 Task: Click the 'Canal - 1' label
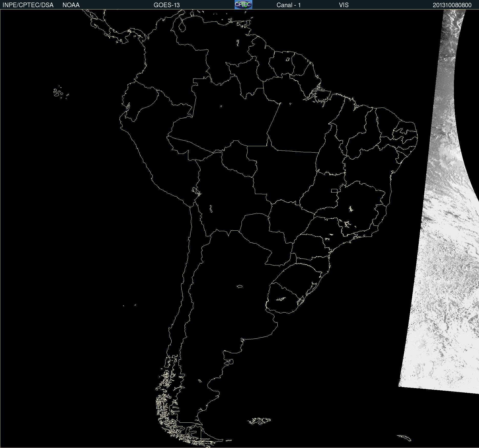(x=289, y=5)
